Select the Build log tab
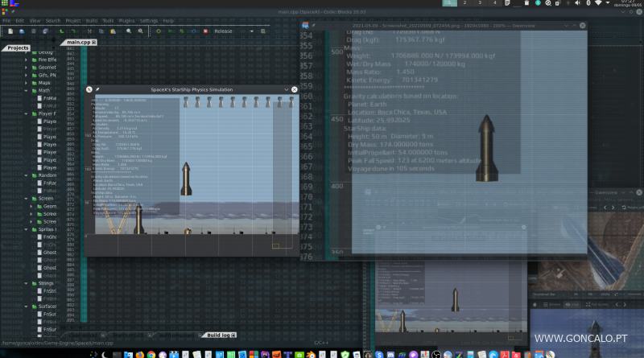The width and height of the screenshot is (644, 358). [218, 335]
